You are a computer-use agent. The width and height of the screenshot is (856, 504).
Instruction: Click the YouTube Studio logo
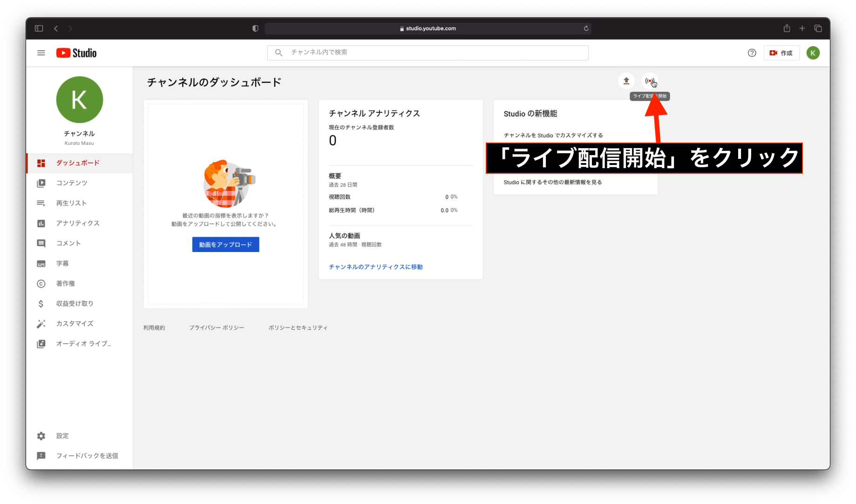(x=76, y=53)
